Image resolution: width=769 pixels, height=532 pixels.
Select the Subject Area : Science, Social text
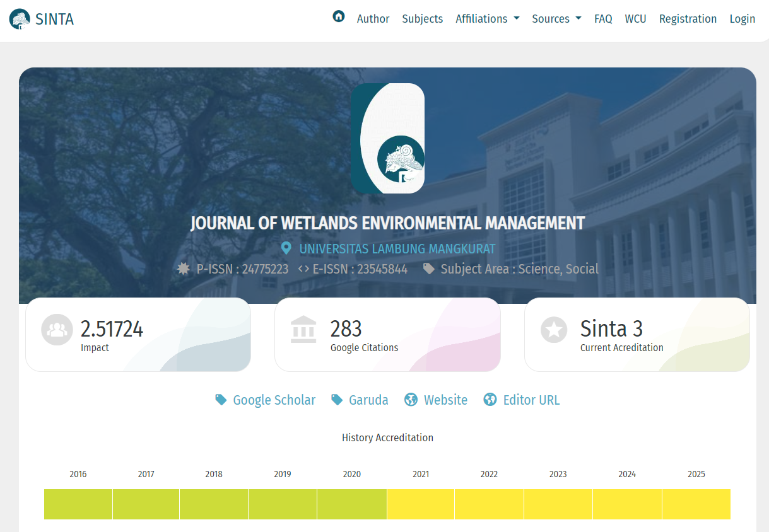coord(519,269)
